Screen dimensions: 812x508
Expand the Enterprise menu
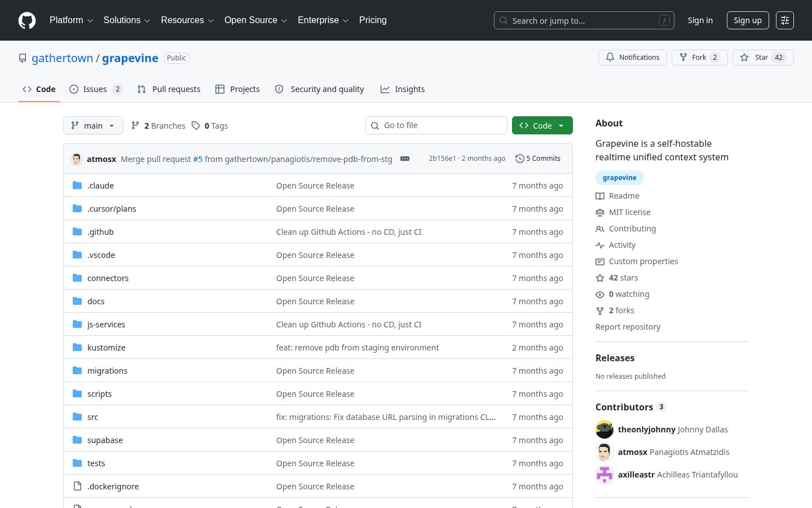[x=323, y=20]
